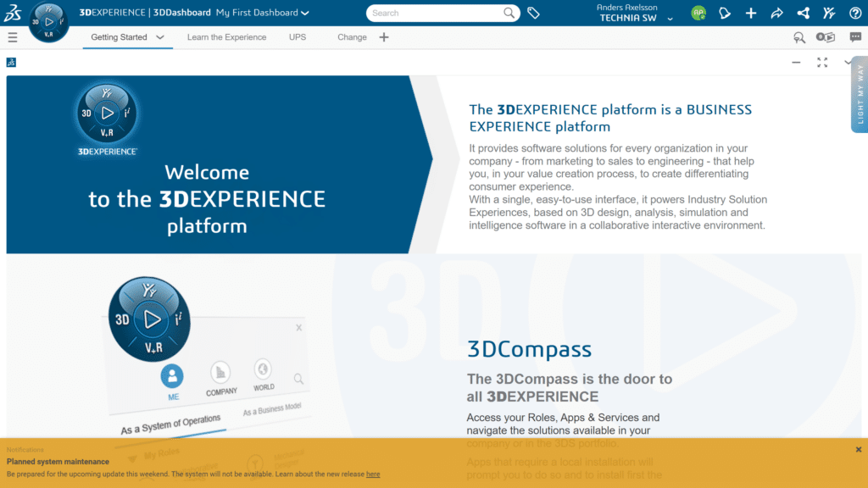Viewport: 868px width, 488px height.
Task: Open the social Collaboration share icon
Action: [x=804, y=13]
